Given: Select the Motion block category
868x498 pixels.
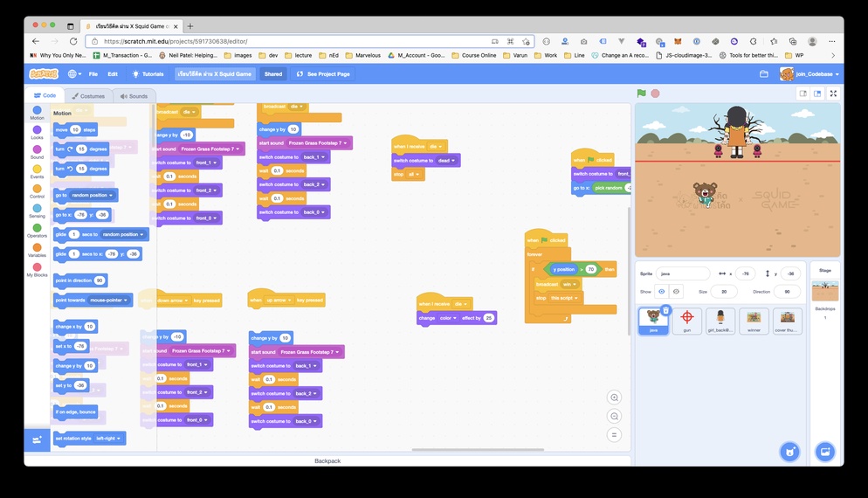Looking at the screenshot, I should tap(37, 113).
